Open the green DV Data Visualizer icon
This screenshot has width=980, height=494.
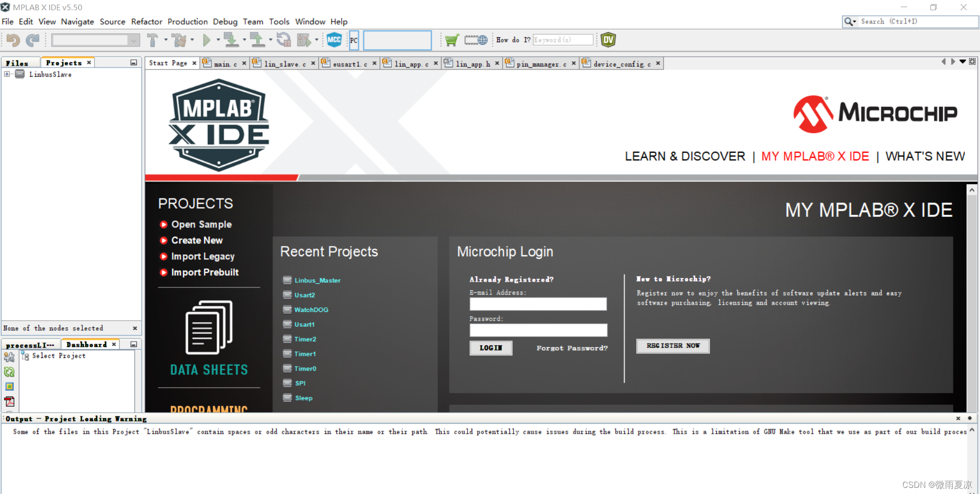(608, 40)
